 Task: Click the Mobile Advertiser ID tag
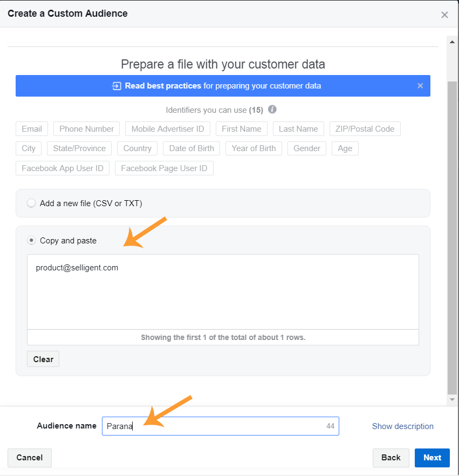168,129
